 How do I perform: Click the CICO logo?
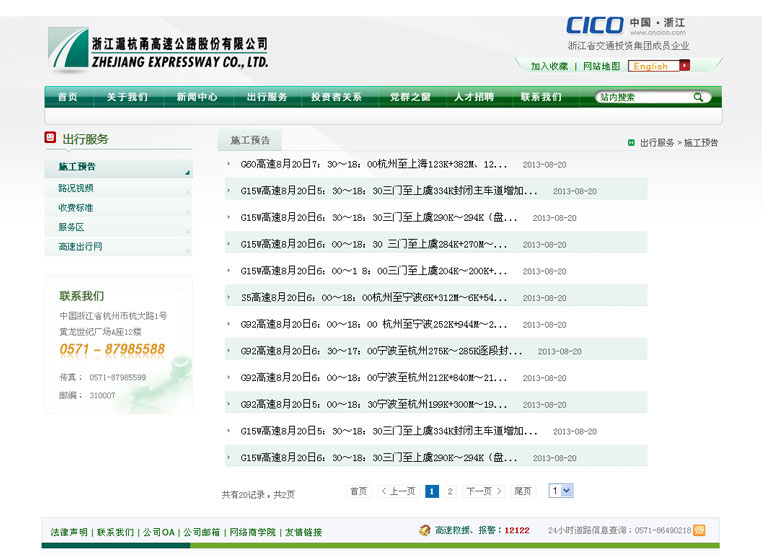(x=594, y=25)
